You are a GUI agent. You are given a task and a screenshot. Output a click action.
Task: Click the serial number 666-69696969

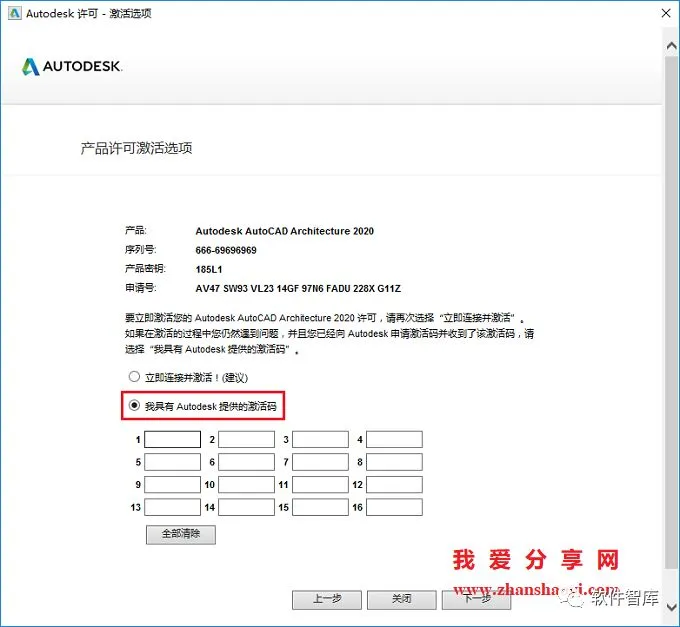tap(226, 250)
